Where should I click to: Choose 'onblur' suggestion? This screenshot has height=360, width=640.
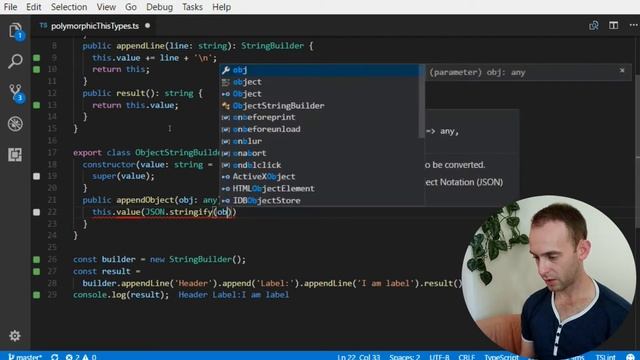coord(320,141)
